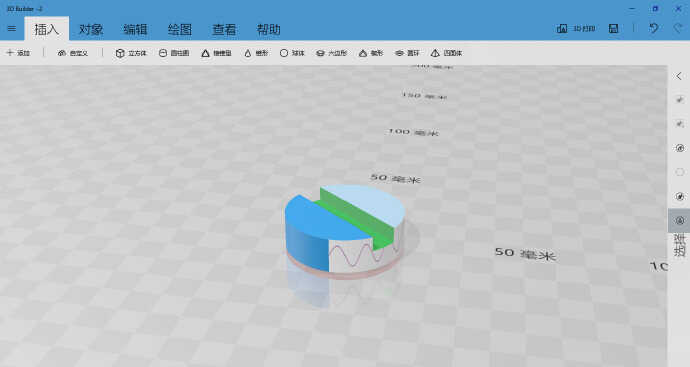
Task: Switch to the 绘图 tab
Action: pos(180,29)
